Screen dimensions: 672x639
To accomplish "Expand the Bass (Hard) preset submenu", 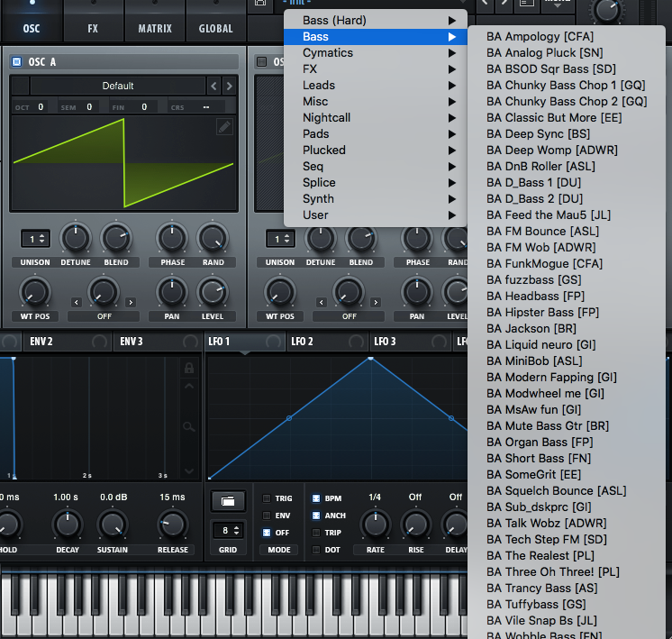I will pyautogui.click(x=376, y=21).
